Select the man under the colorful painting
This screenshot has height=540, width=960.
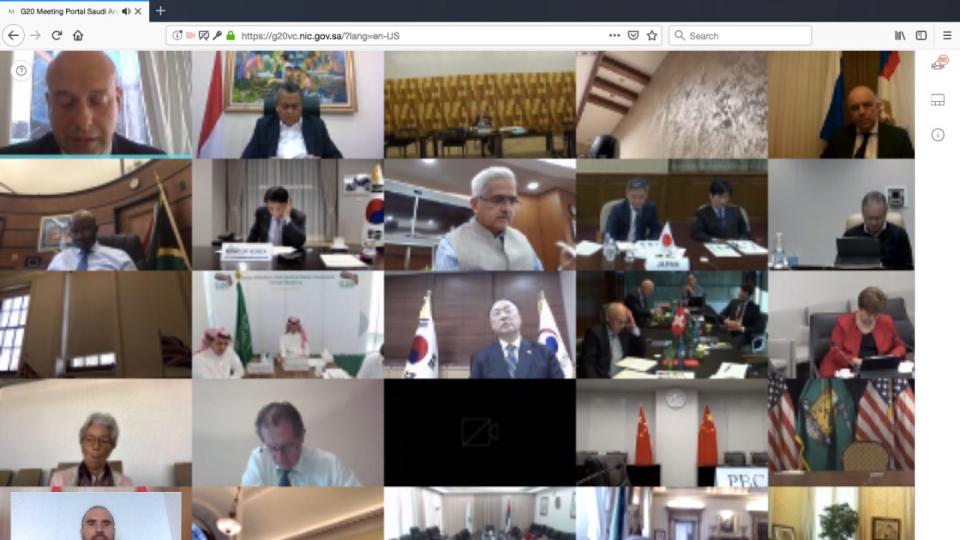pyautogui.click(x=288, y=105)
